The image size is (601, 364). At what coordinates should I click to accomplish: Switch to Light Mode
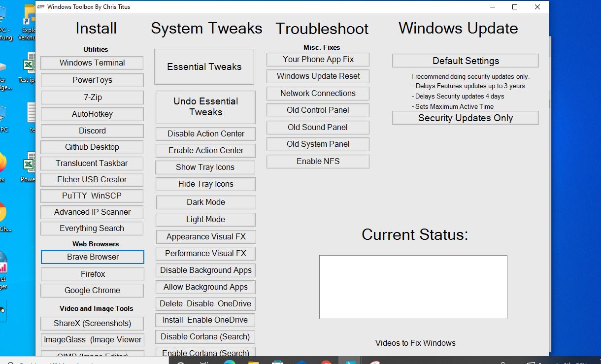point(206,220)
